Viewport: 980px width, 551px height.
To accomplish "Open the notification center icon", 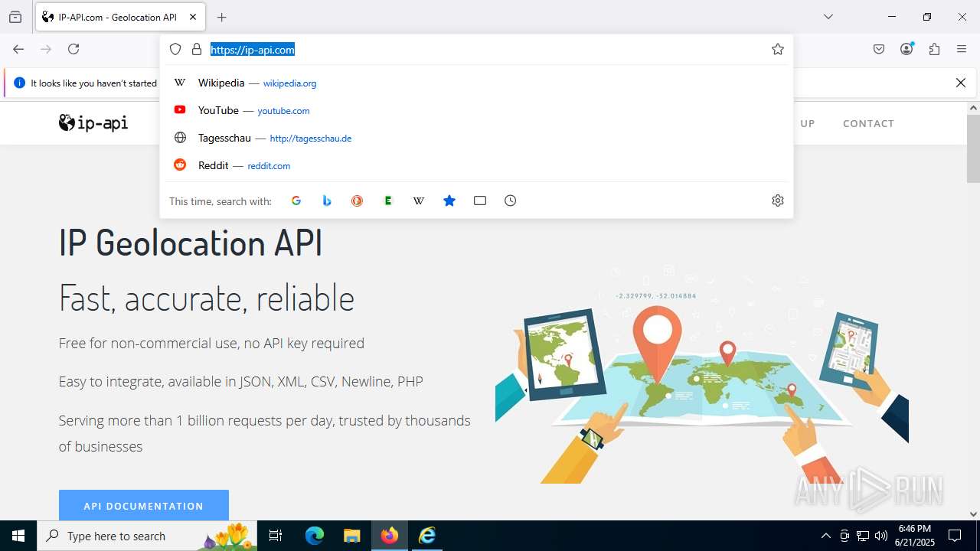I will (955, 536).
